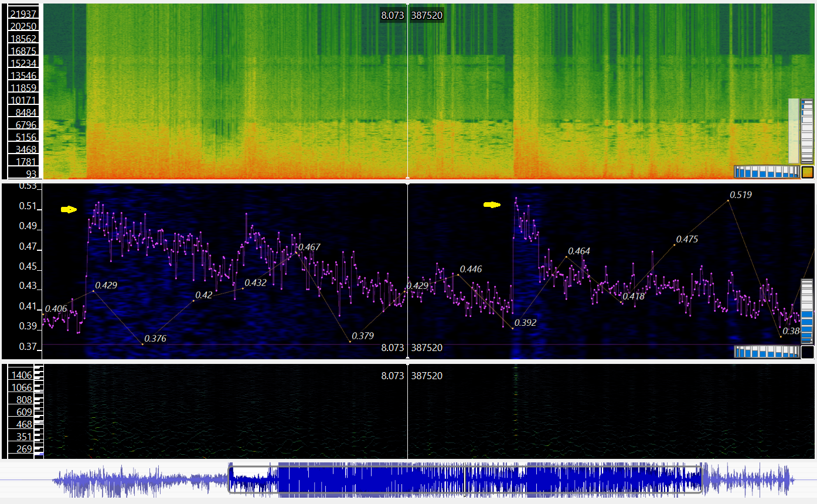Click the 0.467 value label

coord(309,247)
